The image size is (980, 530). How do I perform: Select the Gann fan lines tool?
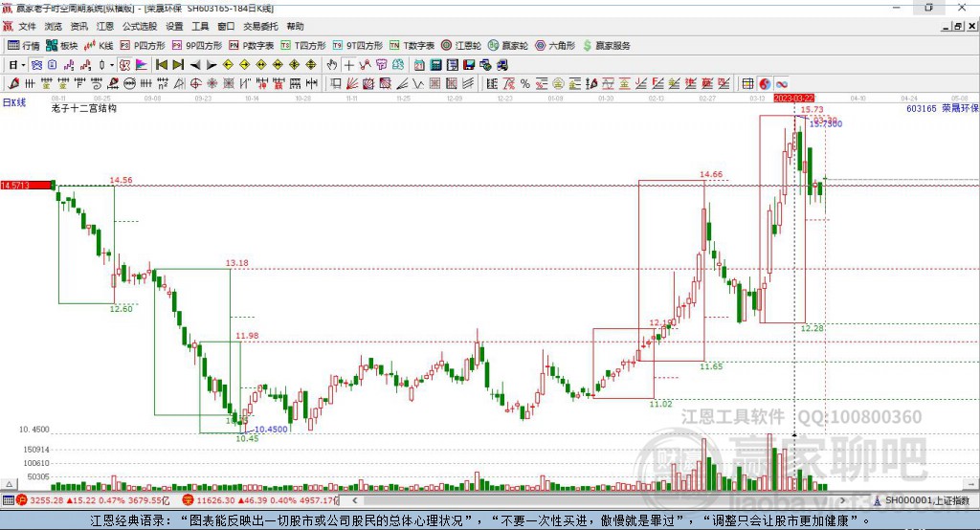[x=352, y=84]
